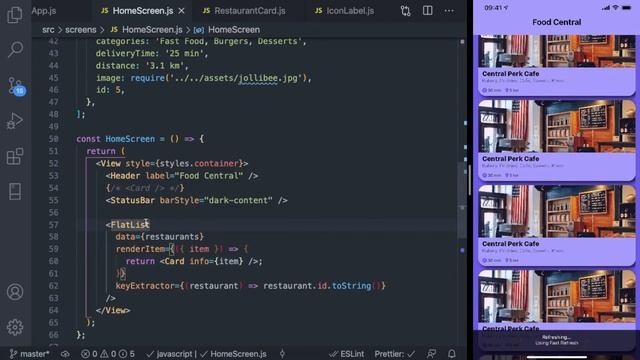Click the synchronize changes cloud icon

(65, 354)
